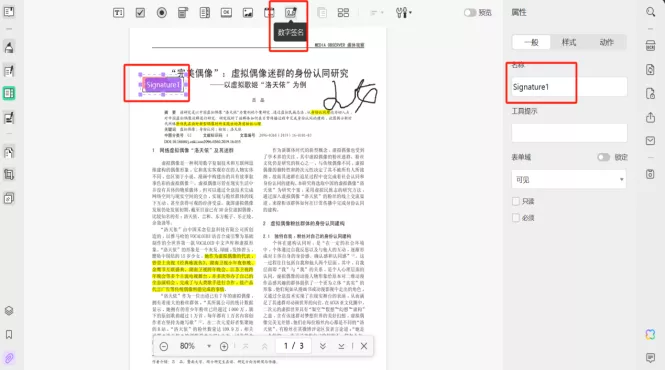The height and width of the screenshot is (370, 665).
Task: Send the file by email icon
Action: coord(651,140)
